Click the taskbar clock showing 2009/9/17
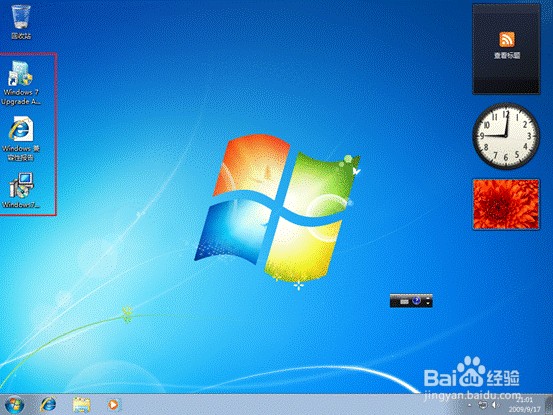This screenshot has width=553, height=415. [x=524, y=404]
